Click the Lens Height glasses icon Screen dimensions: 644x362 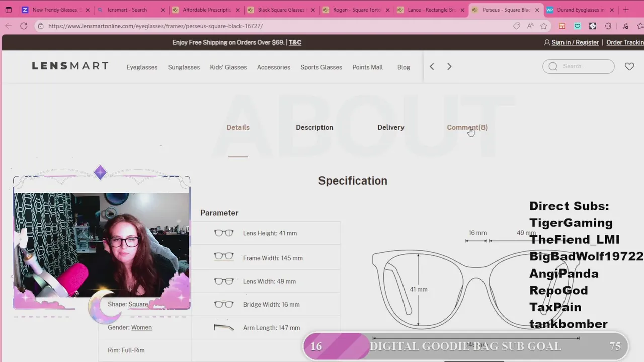[x=224, y=233]
